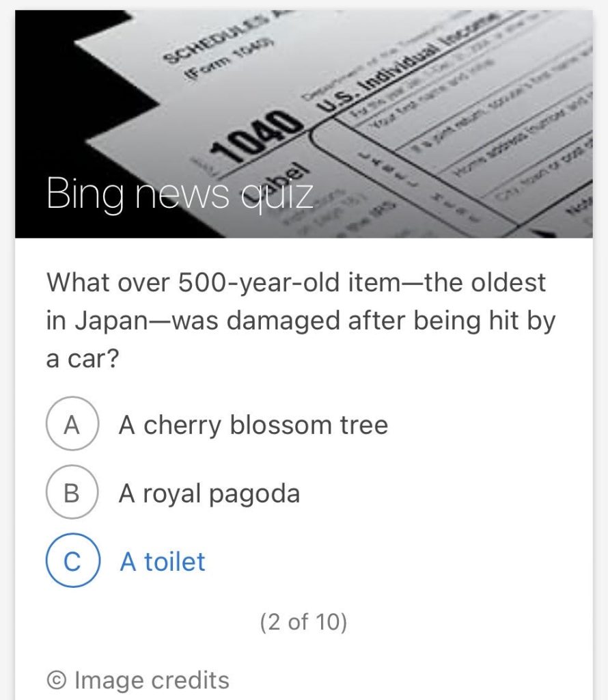The image size is (608, 700).
Task: Select answer circle A
Action: [x=72, y=424]
